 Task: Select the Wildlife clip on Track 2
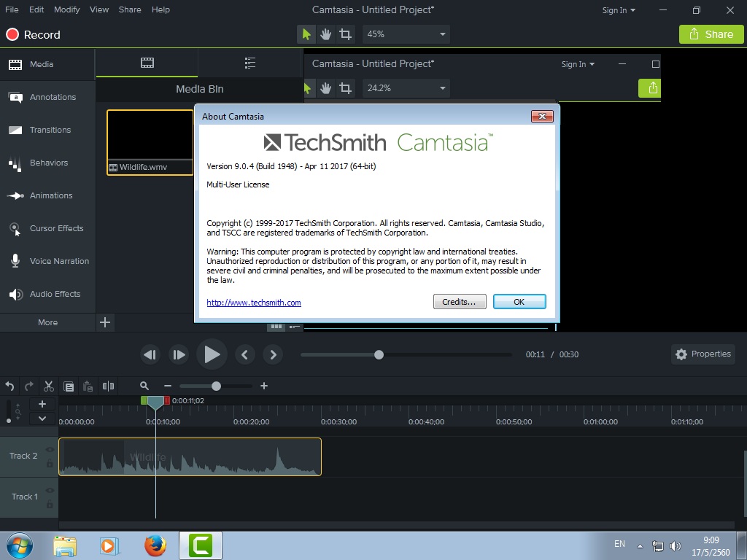(x=190, y=456)
